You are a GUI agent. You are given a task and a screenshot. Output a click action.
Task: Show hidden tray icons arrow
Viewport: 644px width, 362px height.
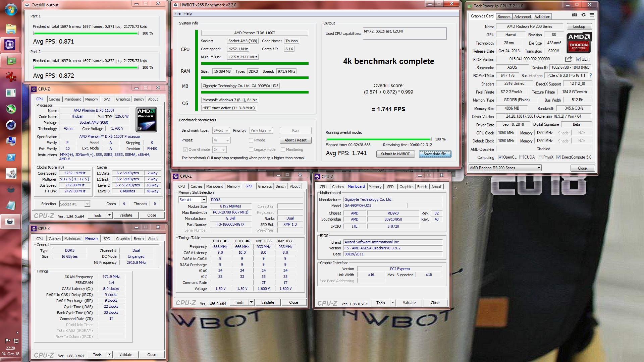[17, 333]
